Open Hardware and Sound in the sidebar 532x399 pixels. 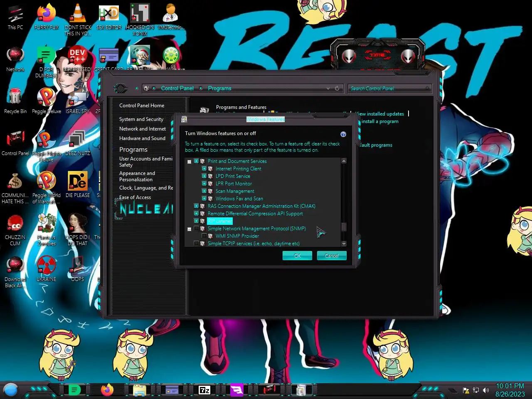click(x=142, y=138)
